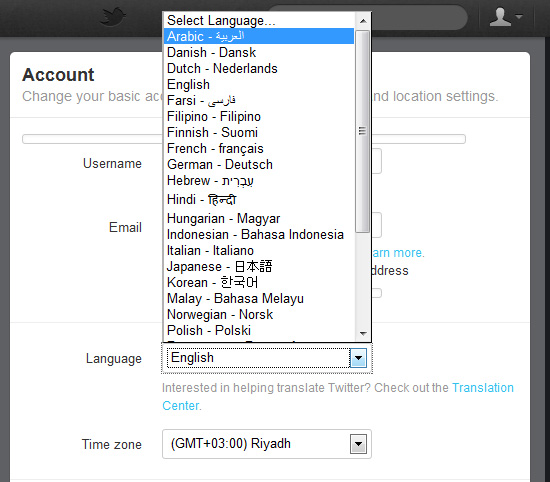Click the Language field label
Viewport: 550px width, 482px height.
pos(114,359)
